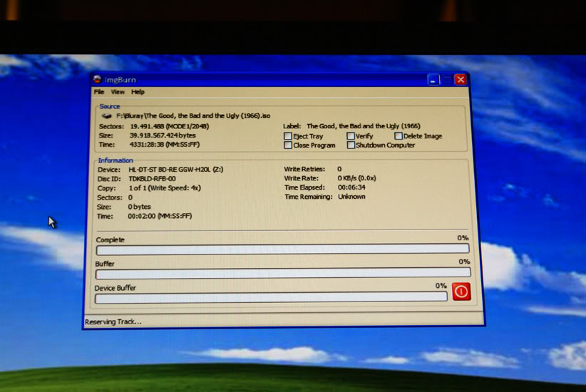Click the source drive icon beside file path
The height and width of the screenshot is (392, 586).
click(106, 115)
